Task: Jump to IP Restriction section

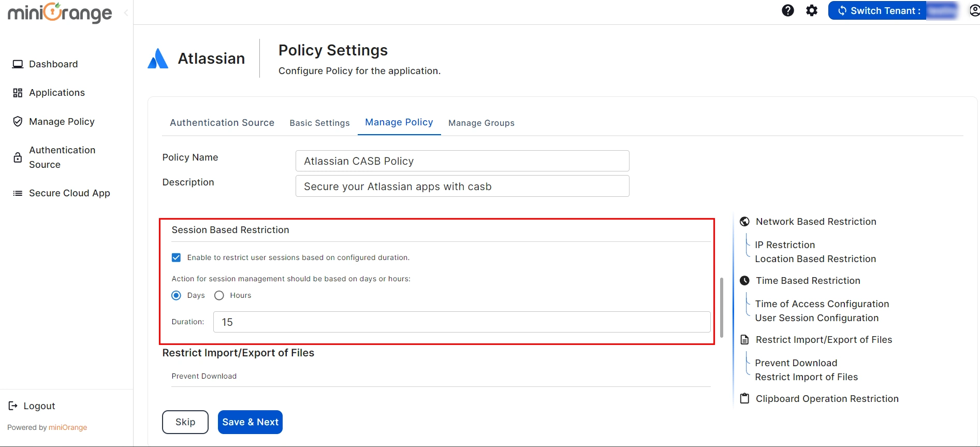Action: [x=785, y=245]
